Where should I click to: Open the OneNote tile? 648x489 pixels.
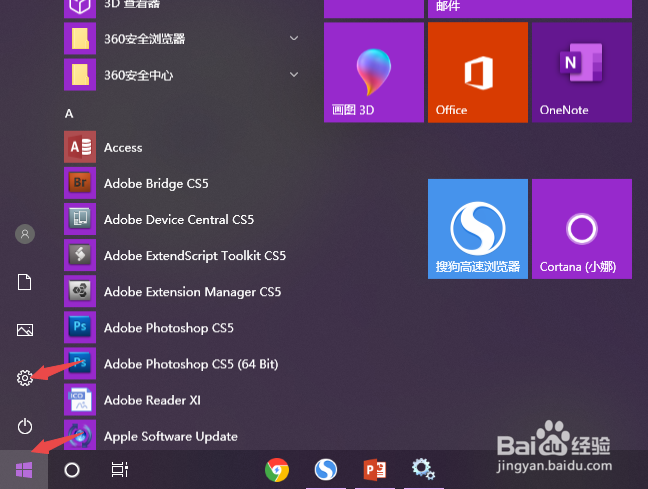tap(581, 72)
